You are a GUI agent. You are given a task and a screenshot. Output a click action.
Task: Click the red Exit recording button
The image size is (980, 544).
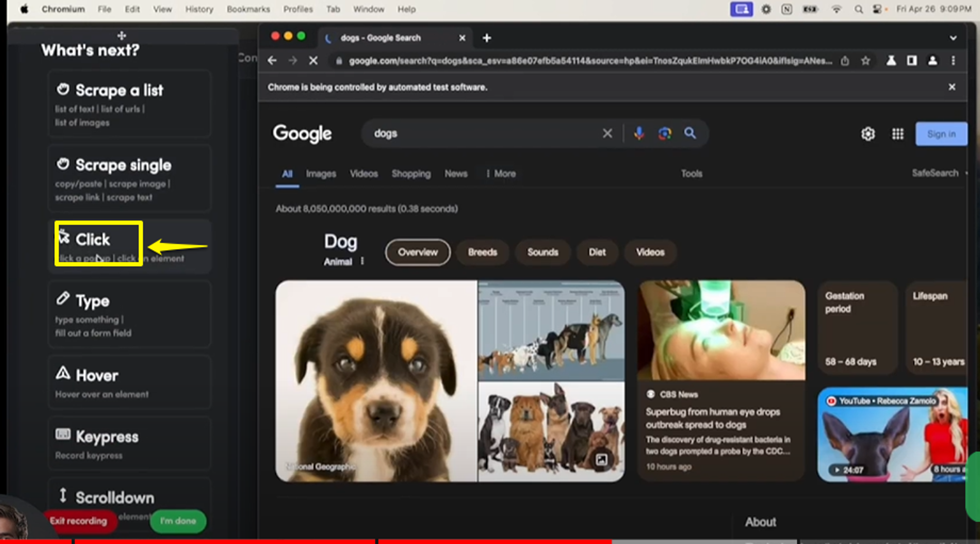point(79,521)
